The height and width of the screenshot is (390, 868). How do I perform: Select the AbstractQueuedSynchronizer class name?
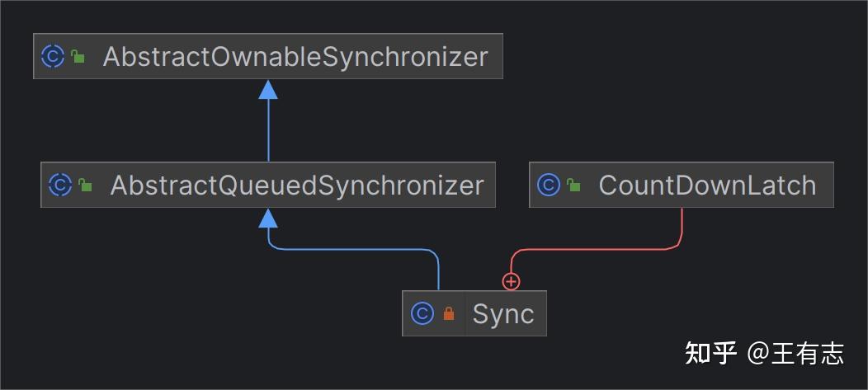coord(296,185)
